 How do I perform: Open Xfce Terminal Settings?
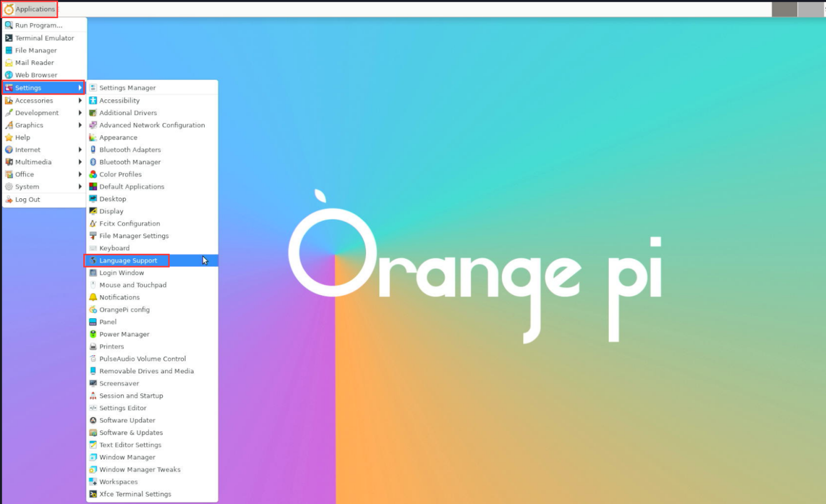coord(152,494)
